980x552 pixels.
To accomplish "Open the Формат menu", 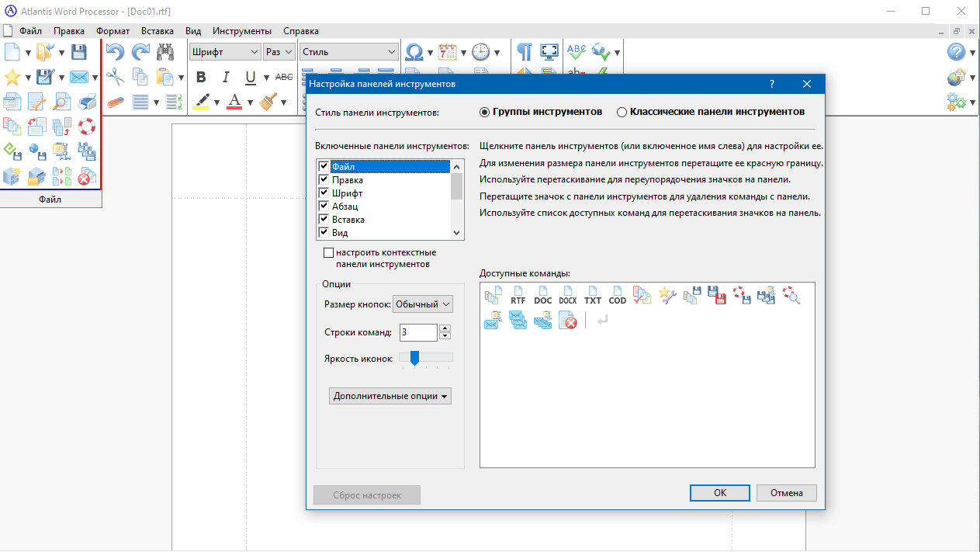I will click(113, 31).
